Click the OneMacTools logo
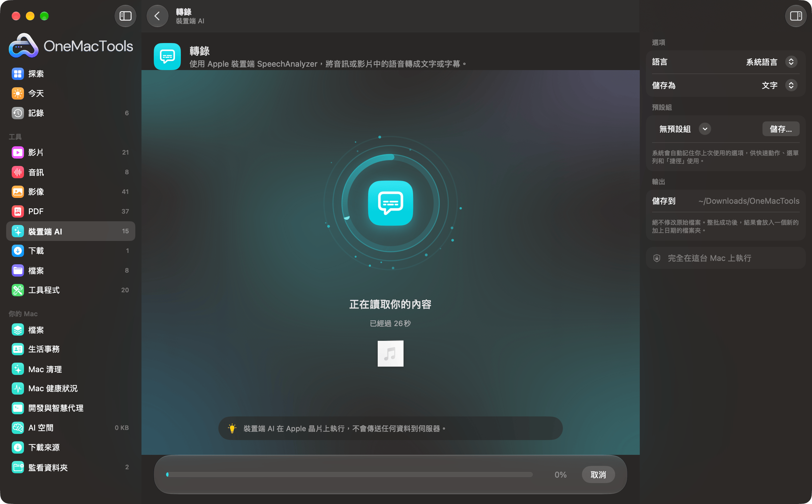Screen dimensions: 812x504 click(71, 46)
